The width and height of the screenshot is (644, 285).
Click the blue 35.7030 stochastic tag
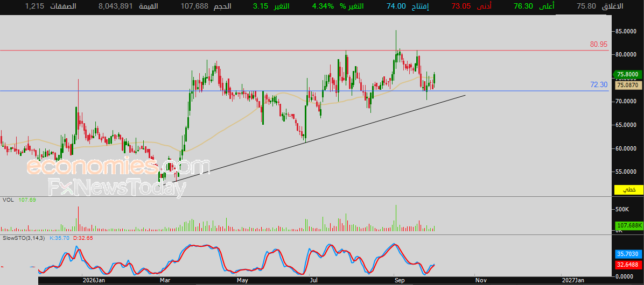pyautogui.click(x=628, y=253)
